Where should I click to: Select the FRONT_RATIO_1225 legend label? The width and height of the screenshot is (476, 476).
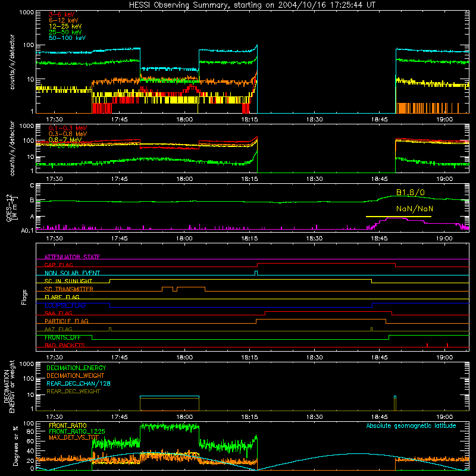77,432
